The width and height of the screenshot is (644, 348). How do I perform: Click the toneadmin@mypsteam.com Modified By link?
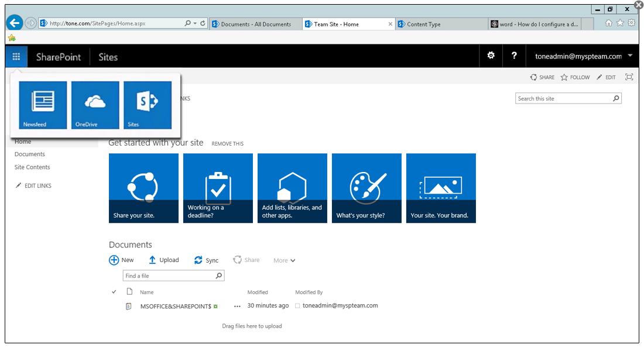[340, 306]
